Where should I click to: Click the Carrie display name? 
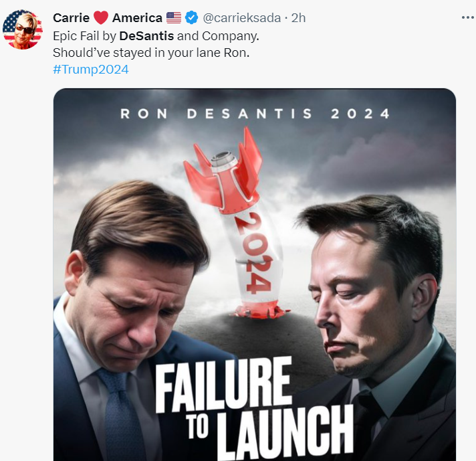pos(72,18)
